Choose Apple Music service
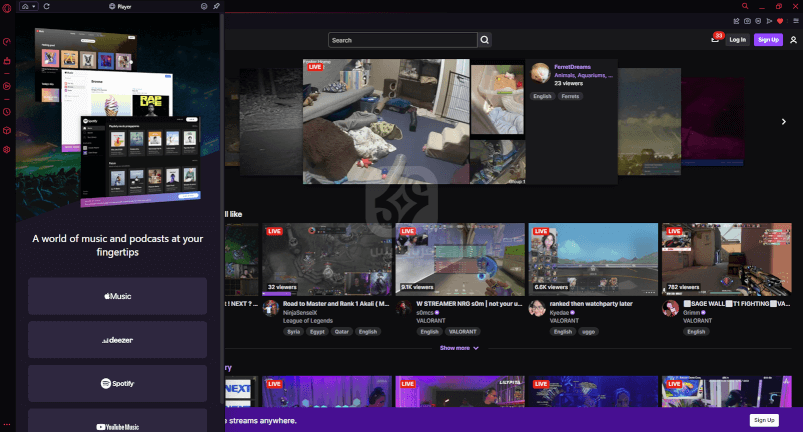This screenshot has width=803, height=432. point(117,296)
